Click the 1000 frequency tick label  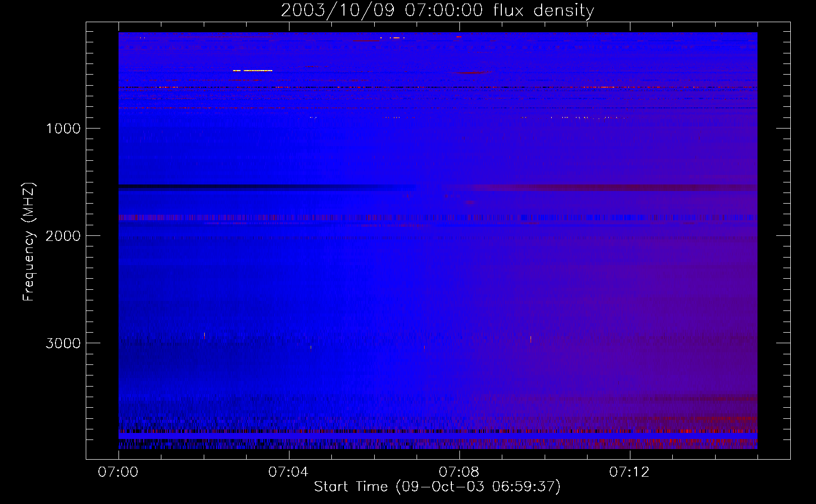(x=63, y=129)
